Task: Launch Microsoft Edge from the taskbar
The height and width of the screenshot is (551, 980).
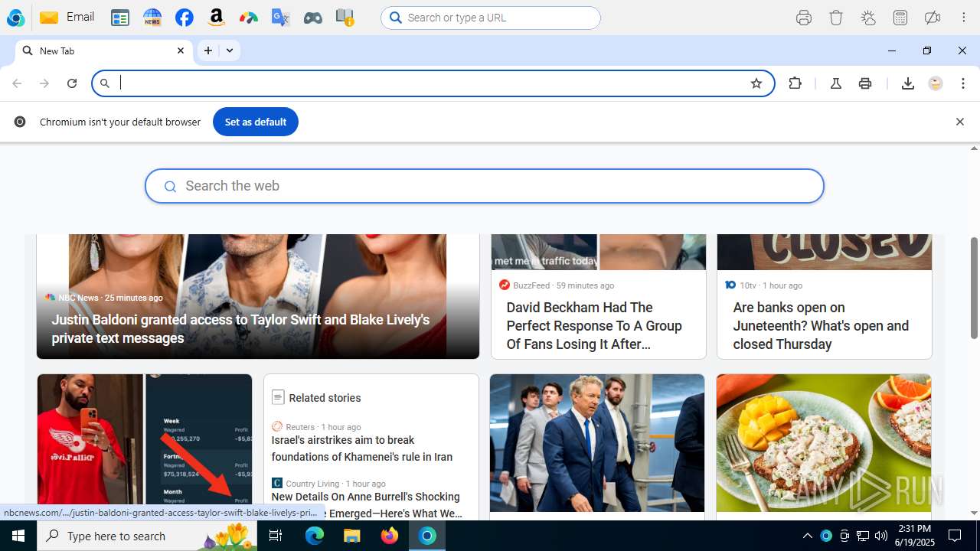Action: 315,536
